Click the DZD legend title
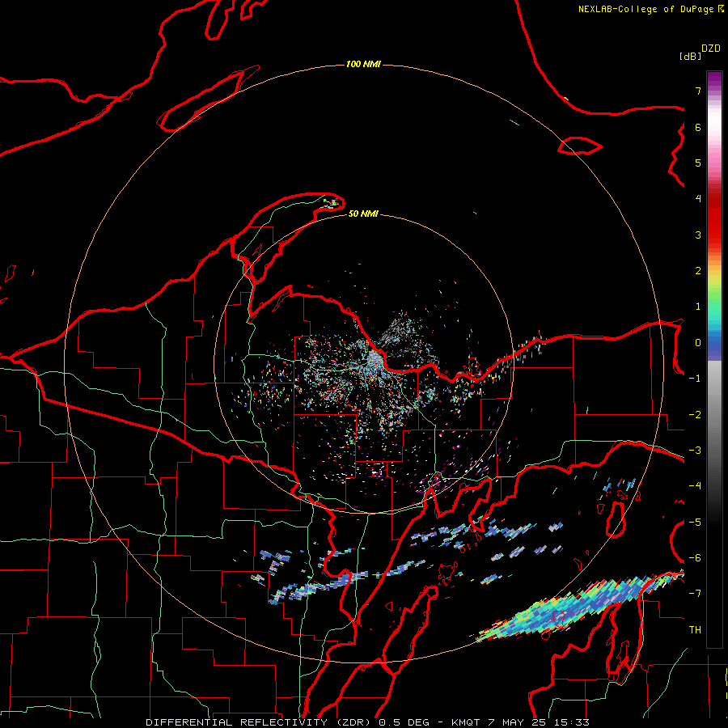Image resolution: width=728 pixels, height=728 pixels. coord(711,49)
